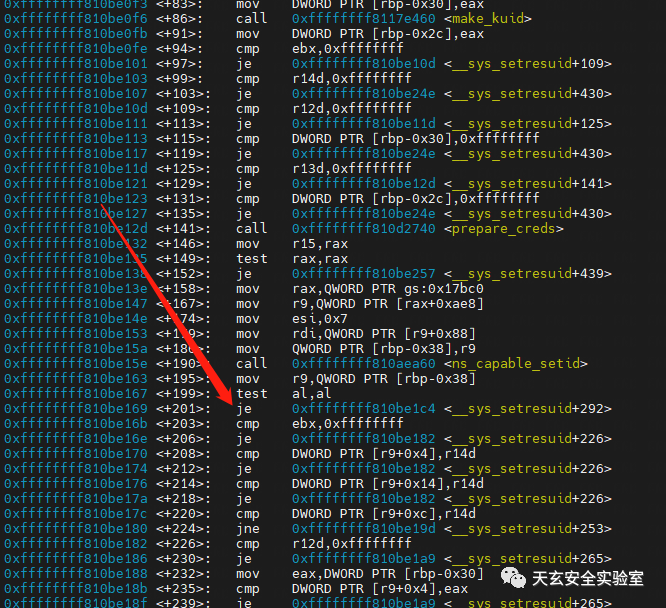
Task: Click address 0xffffffff810be0f6 at offset +86
Action: (76, 19)
